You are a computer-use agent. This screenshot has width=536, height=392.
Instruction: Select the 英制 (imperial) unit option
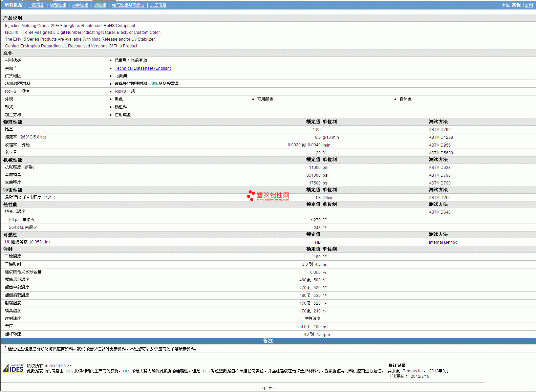pos(516,5)
